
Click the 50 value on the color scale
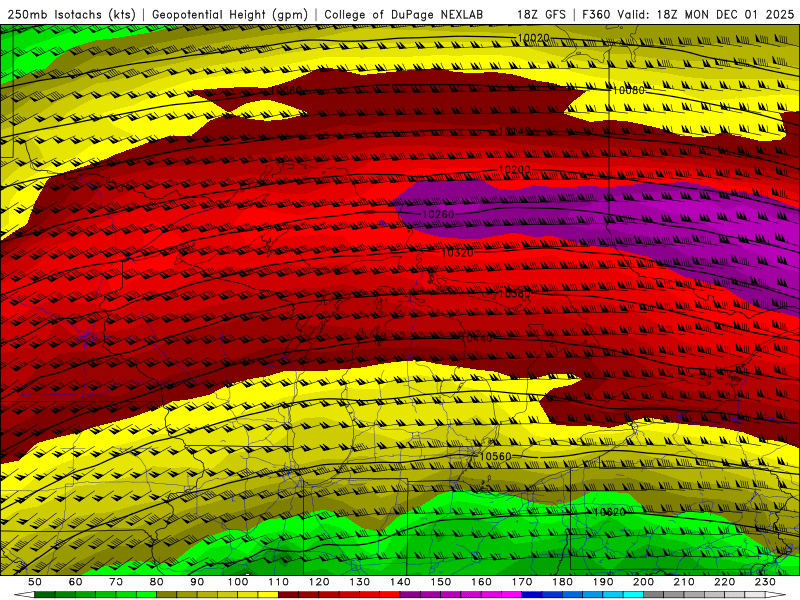pyautogui.click(x=34, y=582)
